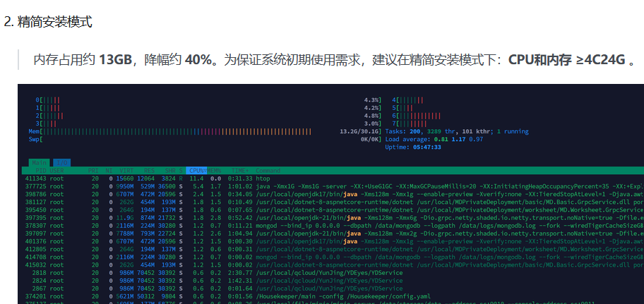Click the MEM% column header
644x304 pixels.
[215, 170]
